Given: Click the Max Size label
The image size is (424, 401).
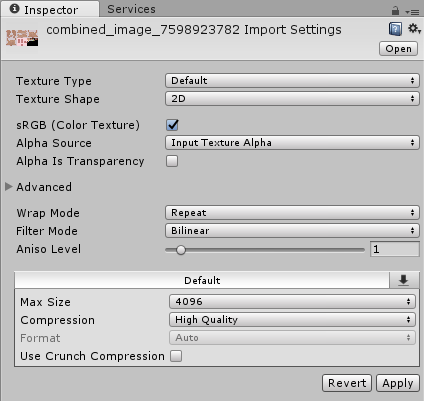Looking at the screenshot, I should coord(45,302).
